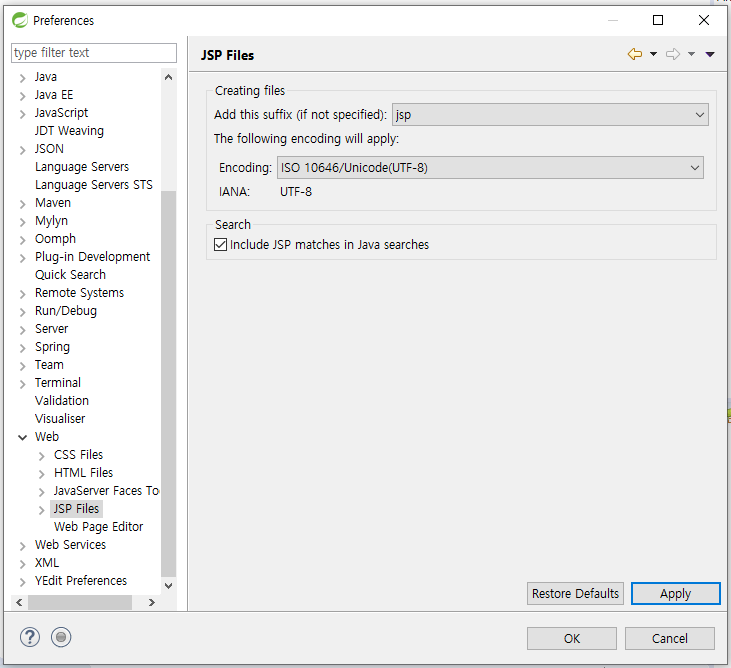This screenshot has width=731, height=668.
Task: Maximize the Preferences window
Action: (x=658, y=20)
